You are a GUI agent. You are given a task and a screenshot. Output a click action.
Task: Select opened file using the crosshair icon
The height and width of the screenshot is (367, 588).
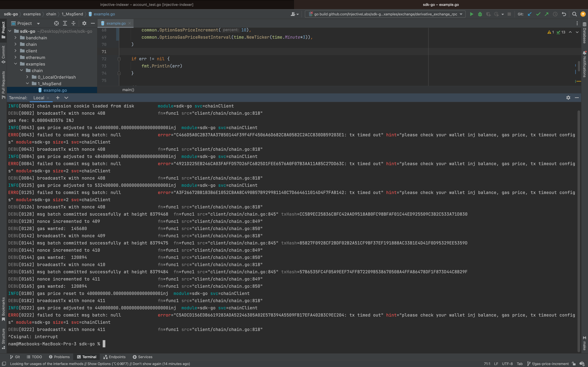pos(56,23)
